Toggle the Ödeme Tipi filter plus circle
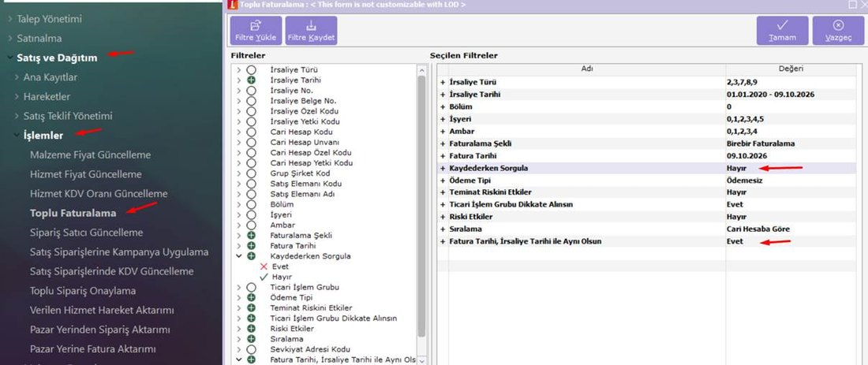This screenshot has height=365, width=868. [x=251, y=297]
